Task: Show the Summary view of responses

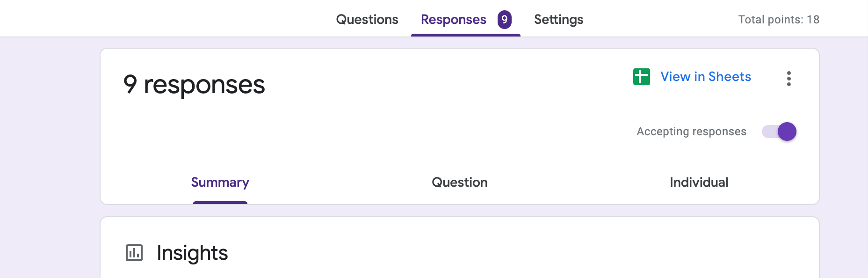Action: pyautogui.click(x=220, y=182)
